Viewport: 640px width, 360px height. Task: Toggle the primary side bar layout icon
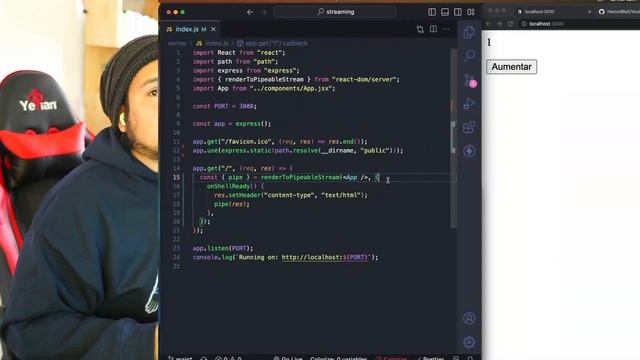432,12
